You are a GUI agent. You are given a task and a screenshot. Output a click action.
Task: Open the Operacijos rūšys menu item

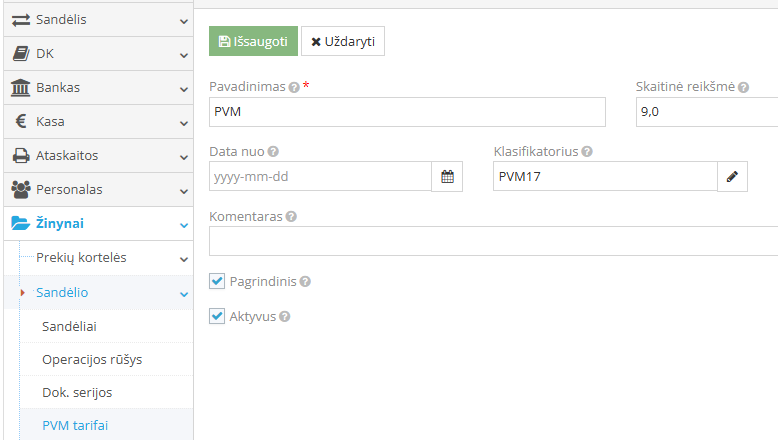pyautogui.click(x=92, y=360)
